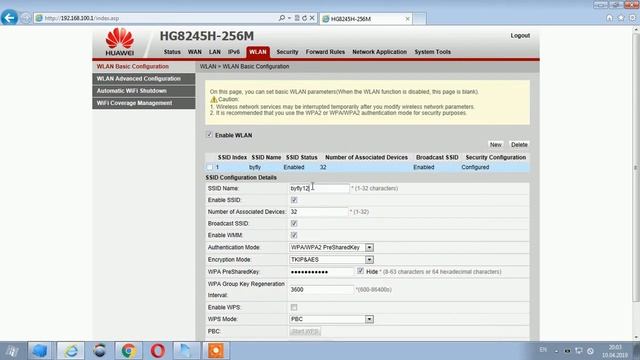
Task: Open Opera browser from the taskbar
Action: click(x=158, y=351)
